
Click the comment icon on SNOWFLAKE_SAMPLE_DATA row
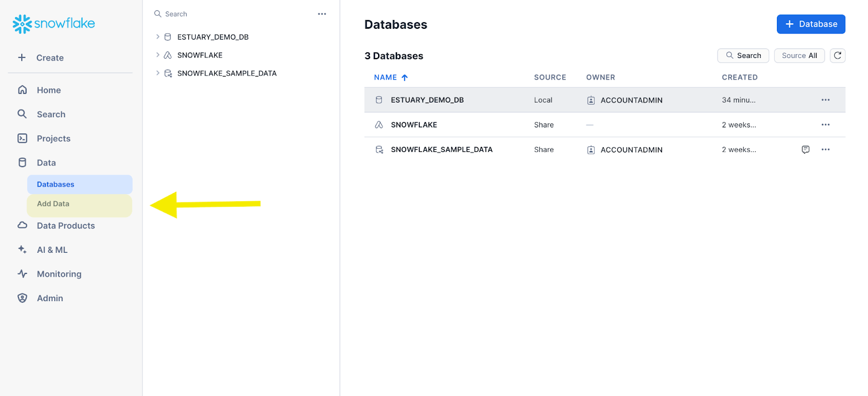point(806,150)
